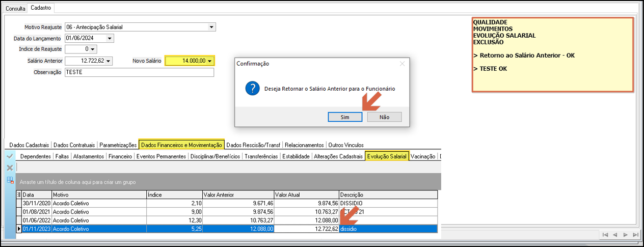Image resolution: width=644 pixels, height=247 pixels.
Task: Switch to the Parametrizações tab
Action: pyautogui.click(x=118, y=145)
